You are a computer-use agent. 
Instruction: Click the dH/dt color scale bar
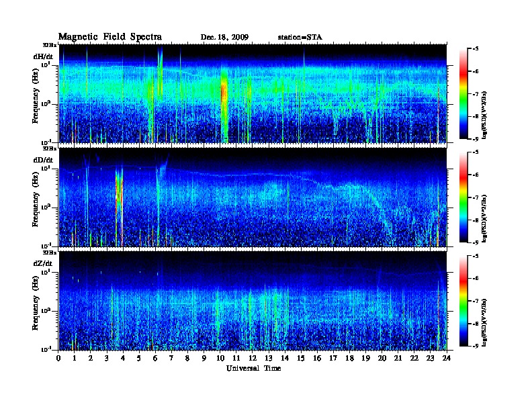click(463, 93)
